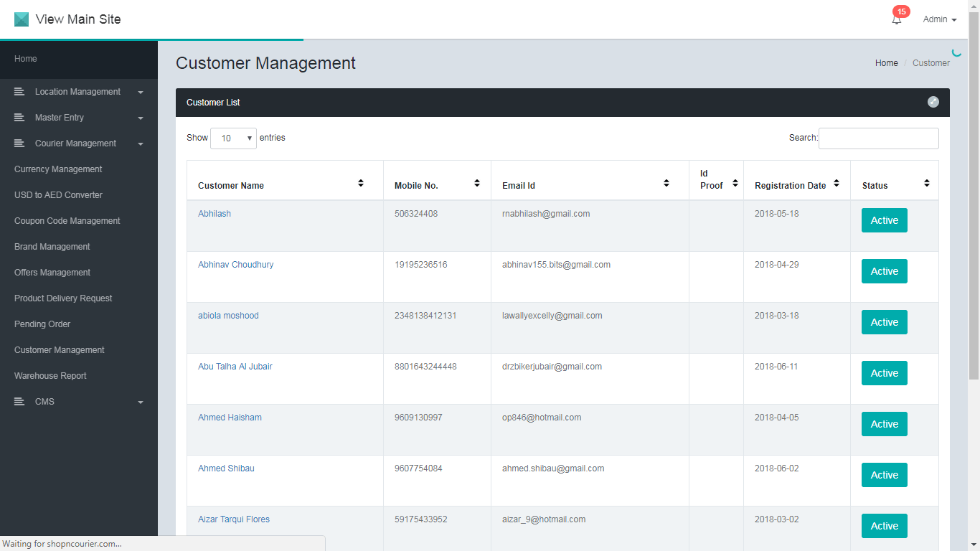Viewport: 980px width, 551px height.
Task: Open customer Aizar Tarqui Flores link
Action: click(234, 519)
